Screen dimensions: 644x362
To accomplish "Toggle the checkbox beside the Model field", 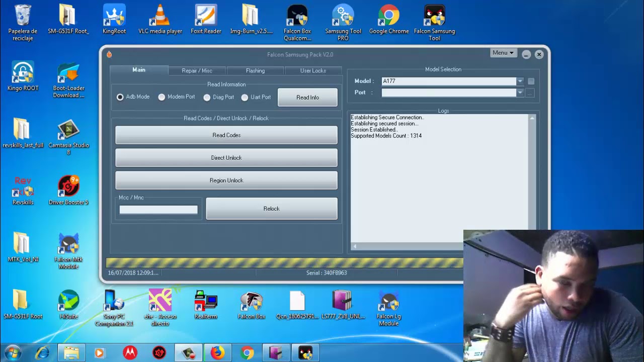I will click(531, 81).
